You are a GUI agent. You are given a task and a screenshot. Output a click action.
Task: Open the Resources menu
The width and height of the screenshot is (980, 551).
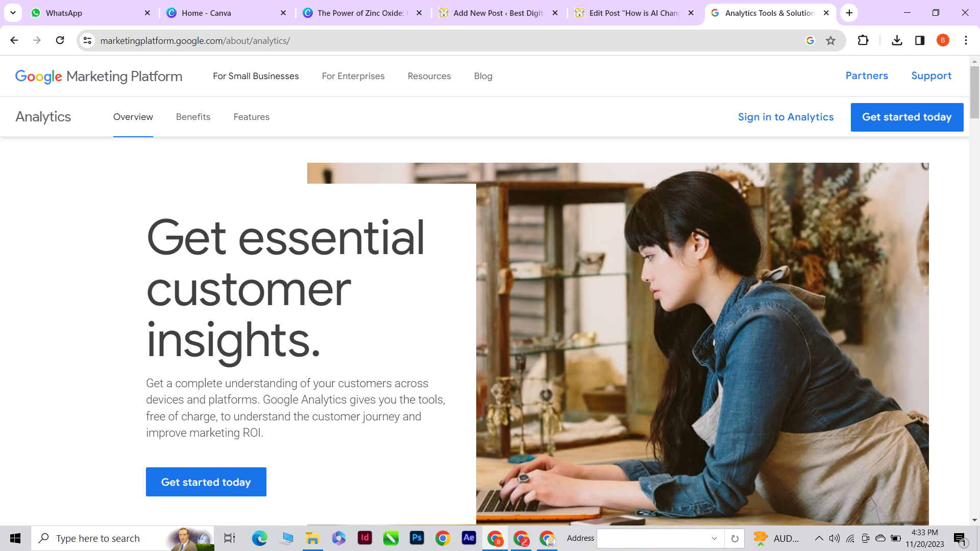click(429, 76)
